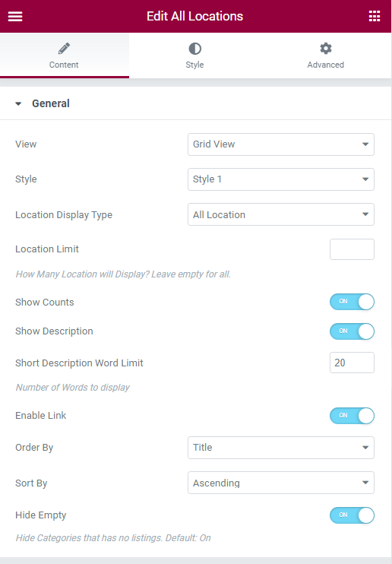Collapse the General section arrow

pos(18,104)
